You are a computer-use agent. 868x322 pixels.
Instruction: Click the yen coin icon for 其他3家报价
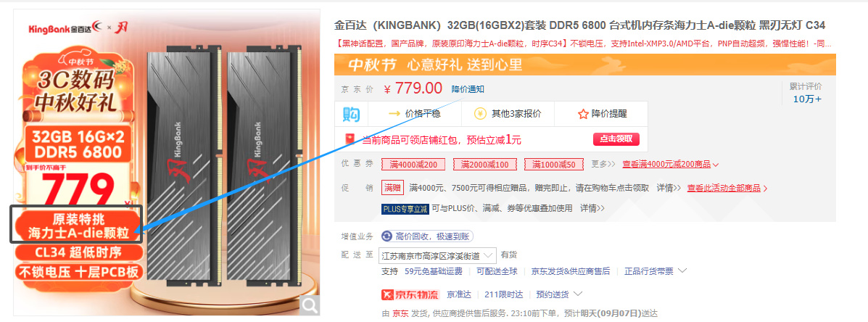[480, 114]
